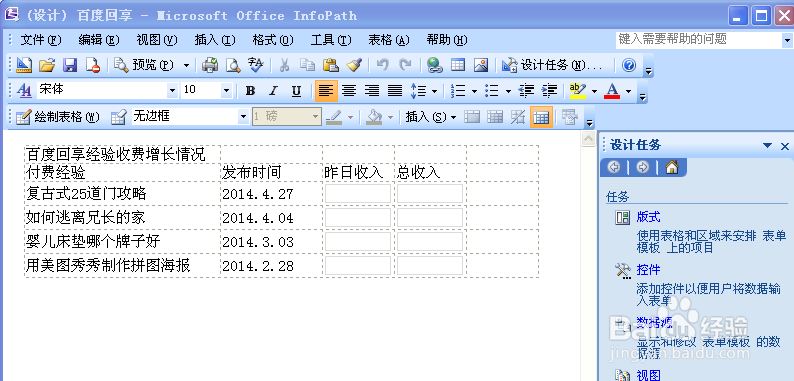Insert a picture
794x381 pixels.
pyautogui.click(x=481, y=65)
